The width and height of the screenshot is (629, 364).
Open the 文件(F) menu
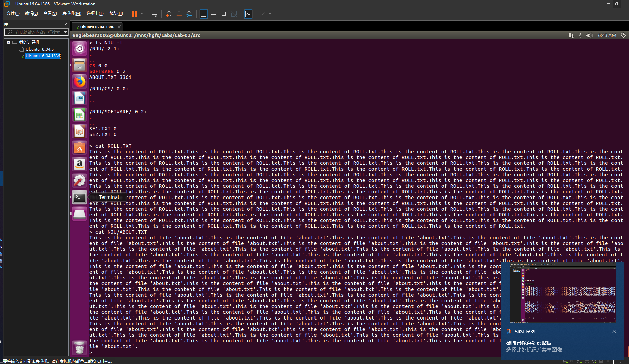pos(13,13)
